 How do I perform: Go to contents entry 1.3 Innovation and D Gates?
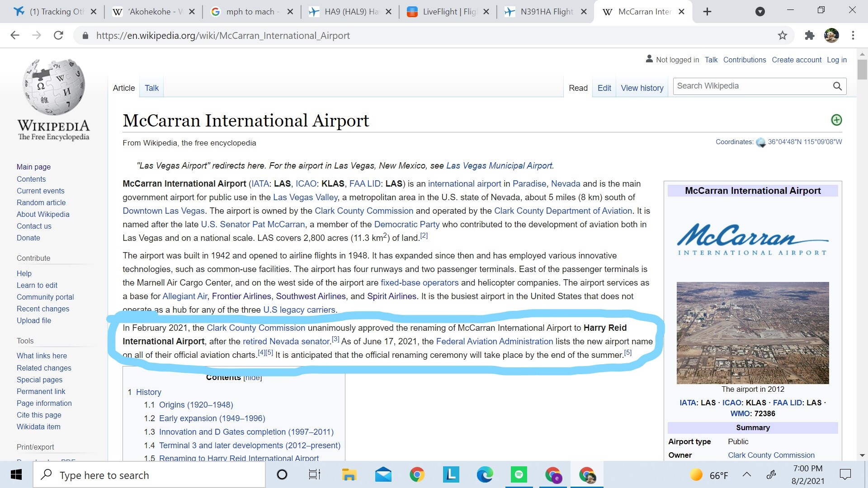coord(246,432)
